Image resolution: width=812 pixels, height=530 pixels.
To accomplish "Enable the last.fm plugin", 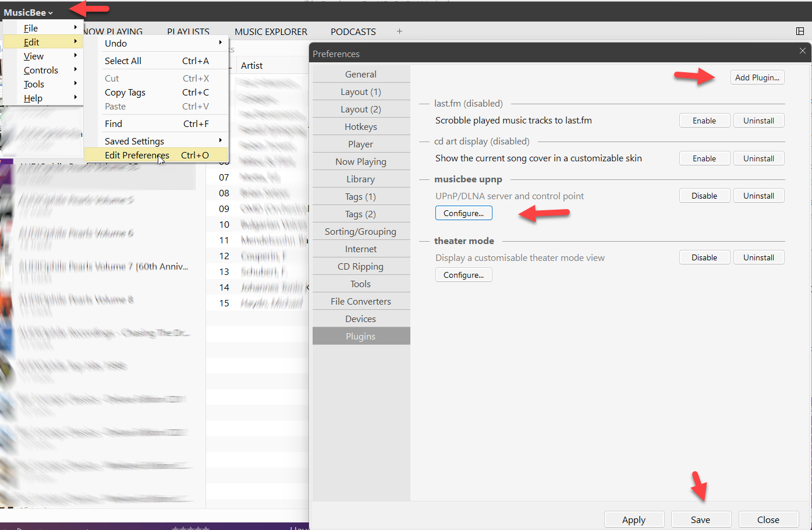I will pos(704,121).
